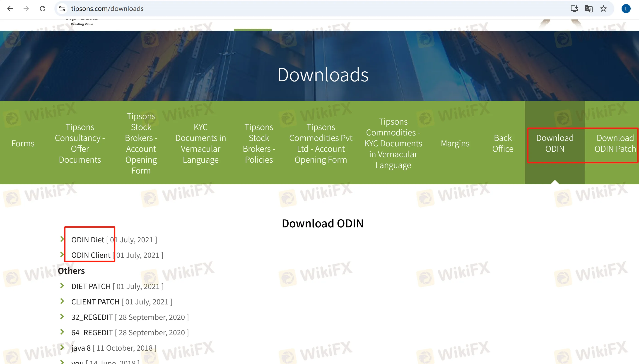Viewport: 639px width, 364px height.
Task: Click the forward navigation arrow
Action: coord(26,9)
